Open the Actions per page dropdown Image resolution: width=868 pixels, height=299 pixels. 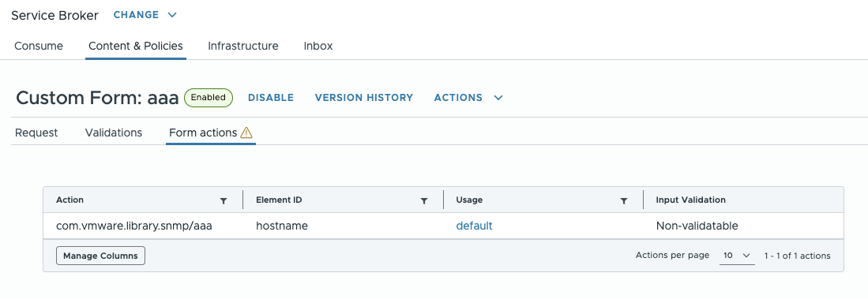click(737, 256)
